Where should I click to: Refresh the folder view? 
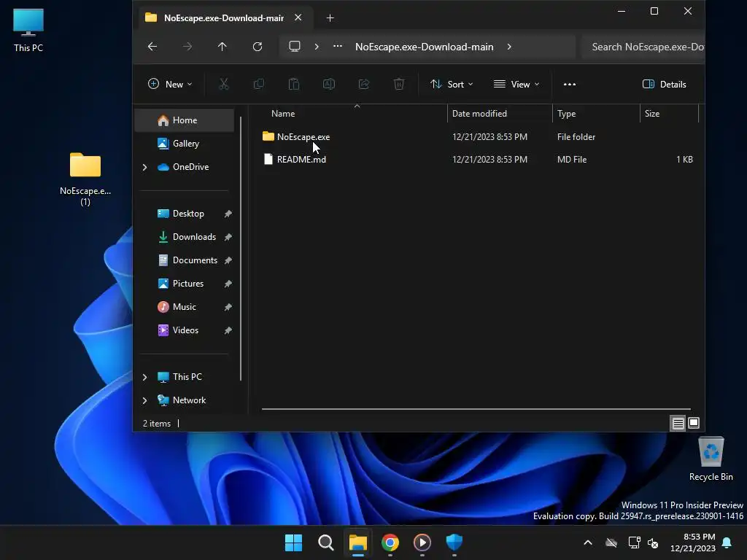pyautogui.click(x=258, y=47)
